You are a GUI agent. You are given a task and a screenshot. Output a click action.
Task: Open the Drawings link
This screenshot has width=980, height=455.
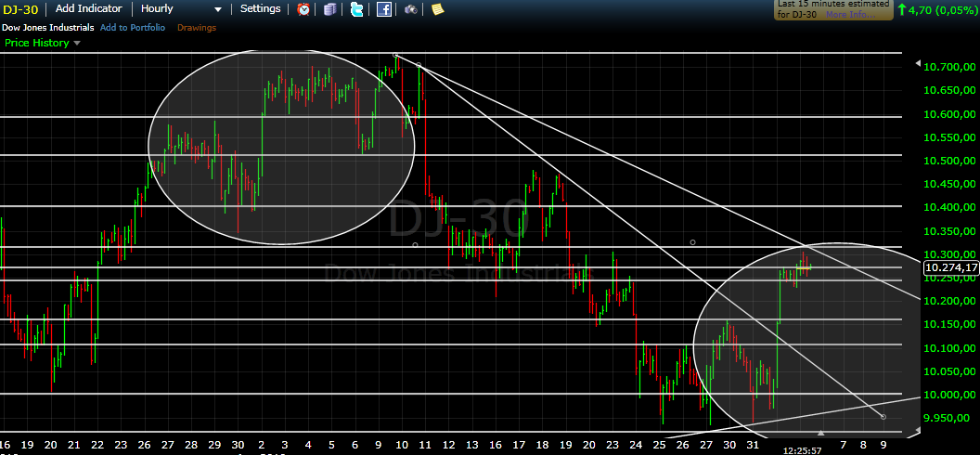(196, 28)
